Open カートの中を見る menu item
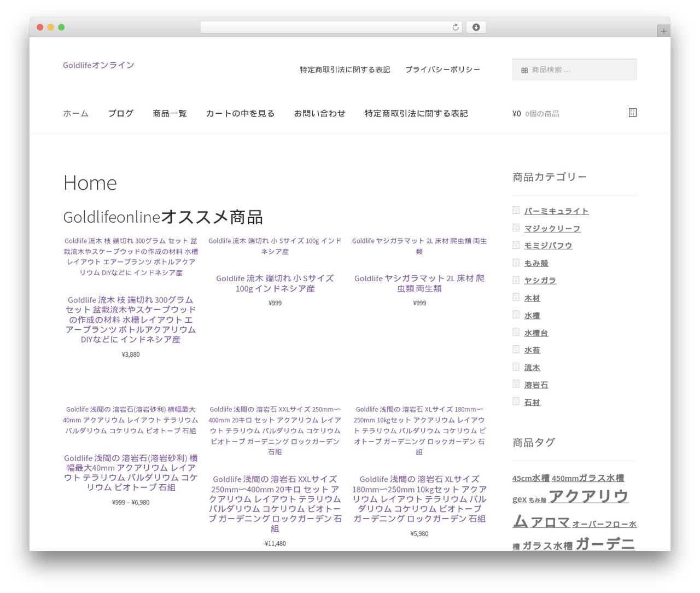 (x=240, y=113)
